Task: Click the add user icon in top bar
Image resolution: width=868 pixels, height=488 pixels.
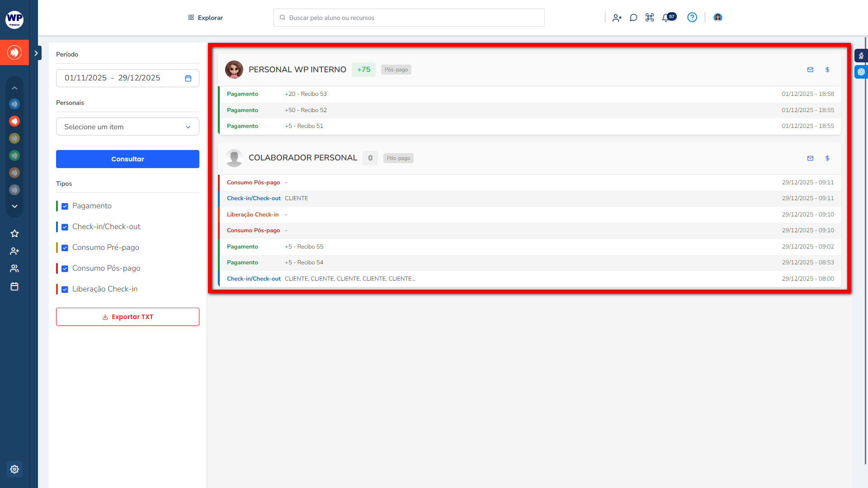Action: pos(617,18)
